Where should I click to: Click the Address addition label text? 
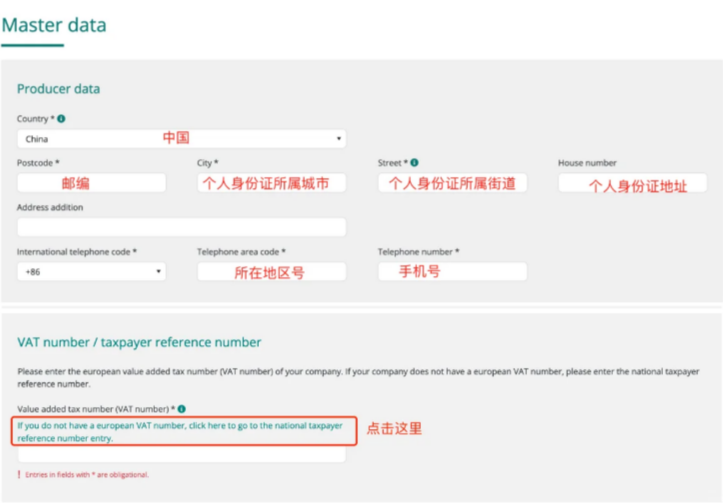[x=50, y=208]
